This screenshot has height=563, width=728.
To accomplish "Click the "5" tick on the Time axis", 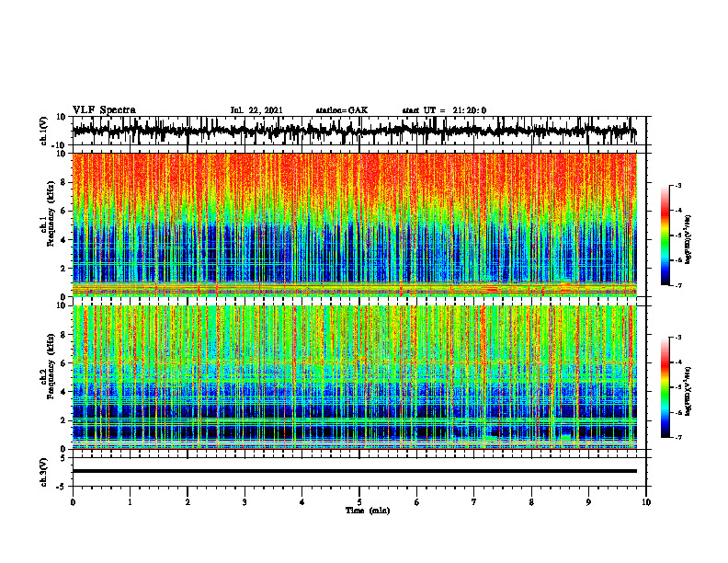I will pos(359,502).
